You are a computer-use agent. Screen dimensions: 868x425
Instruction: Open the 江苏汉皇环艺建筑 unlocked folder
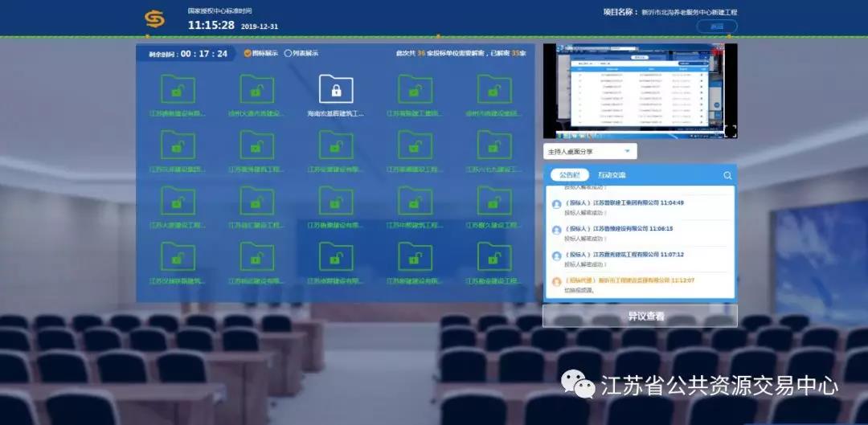(x=178, y=256)
